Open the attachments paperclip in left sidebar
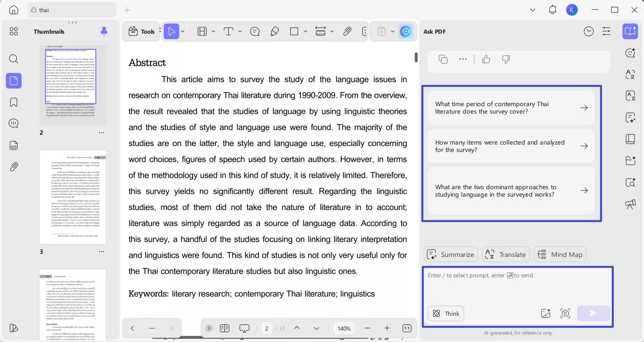Screen dimensions: 644x342 (x=14, y=167)
